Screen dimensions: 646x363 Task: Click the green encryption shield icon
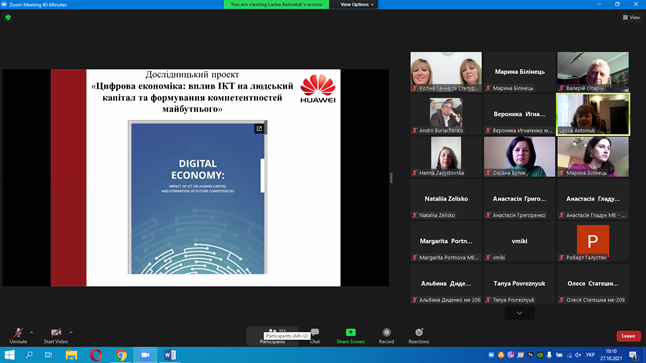pyautogui.click(x=8, y=17)
